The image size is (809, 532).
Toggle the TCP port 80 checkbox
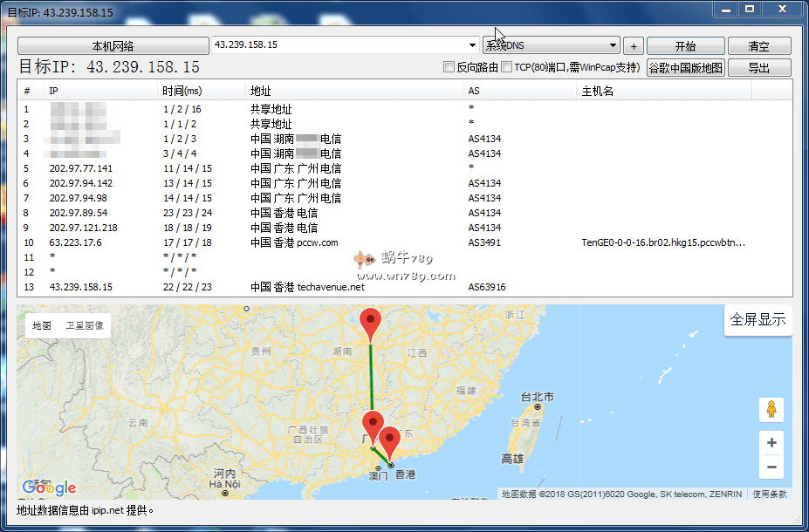[x=507, y=67]
